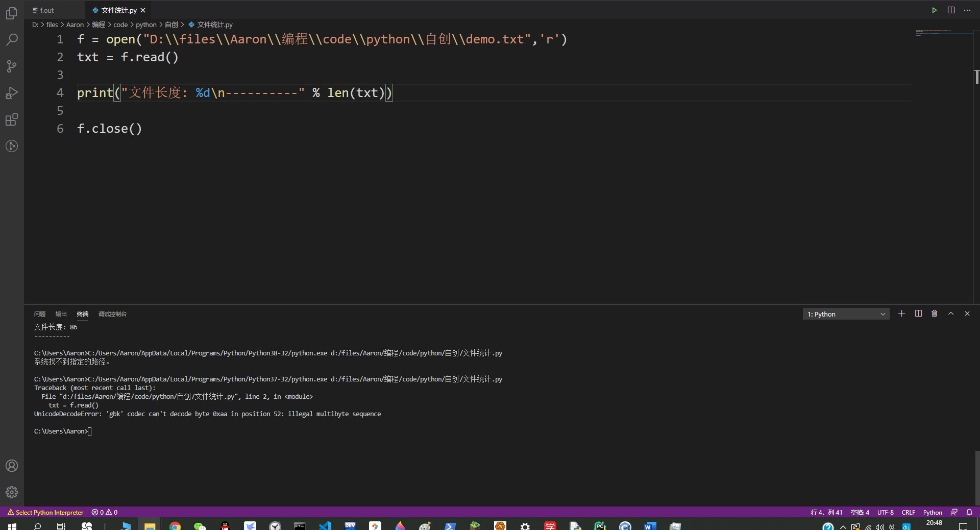
Task: Open the Extensions view
Action: click(x=12, y=119)
